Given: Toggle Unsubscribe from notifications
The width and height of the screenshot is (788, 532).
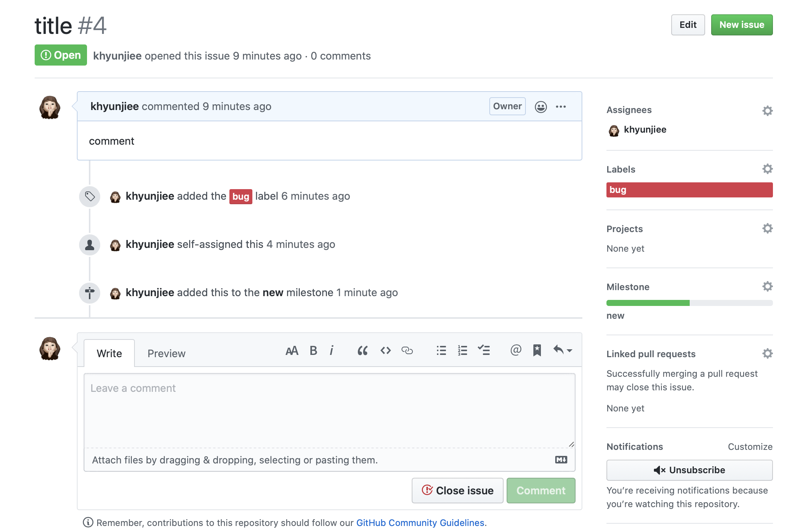Looking at the screenshot, I should pyautogui.click(x=689, y=470).
